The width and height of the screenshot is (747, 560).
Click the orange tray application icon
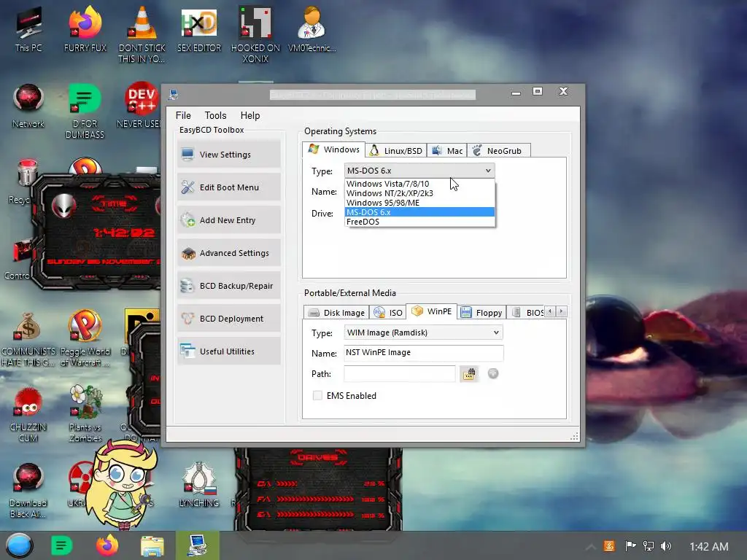click(609, 545)
